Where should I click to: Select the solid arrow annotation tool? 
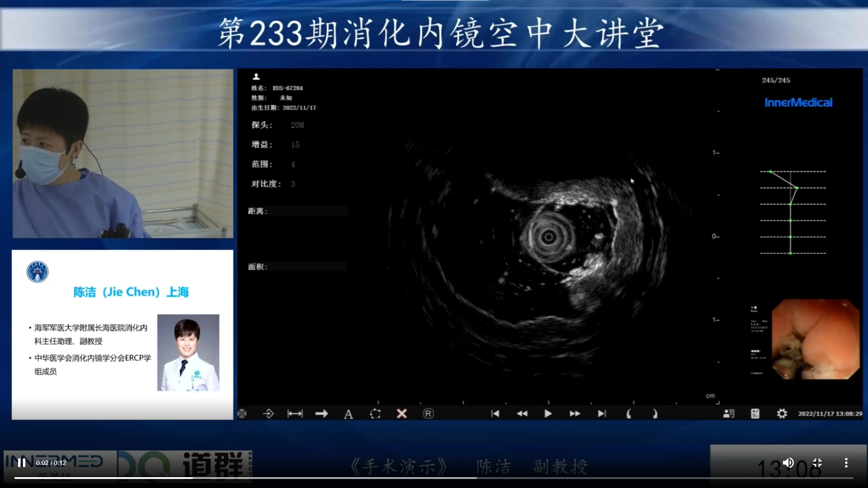[321, 413]
